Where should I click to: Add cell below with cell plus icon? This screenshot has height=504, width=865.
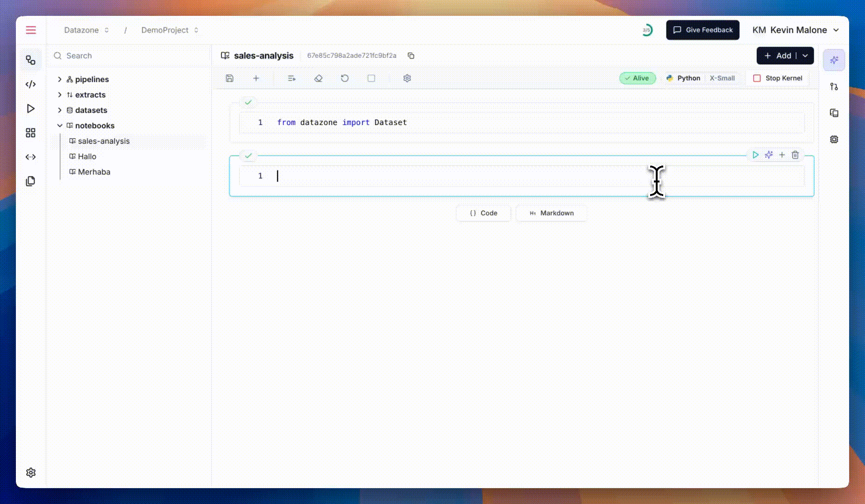(x=782, y=155)
